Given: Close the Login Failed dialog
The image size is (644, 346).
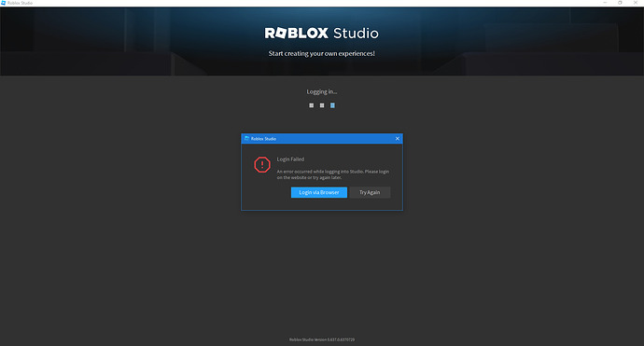Looking at the screenshot, I should coord(398,139).
